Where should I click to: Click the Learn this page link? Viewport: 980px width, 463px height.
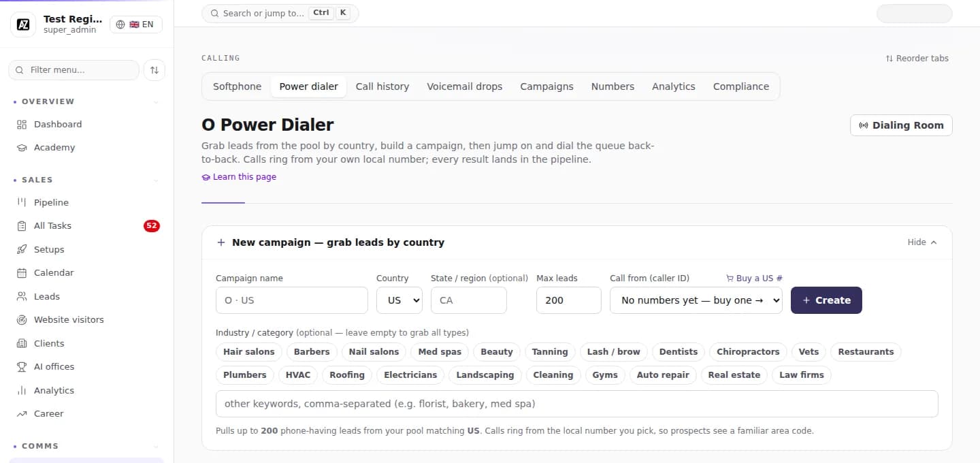pos(239,177)
